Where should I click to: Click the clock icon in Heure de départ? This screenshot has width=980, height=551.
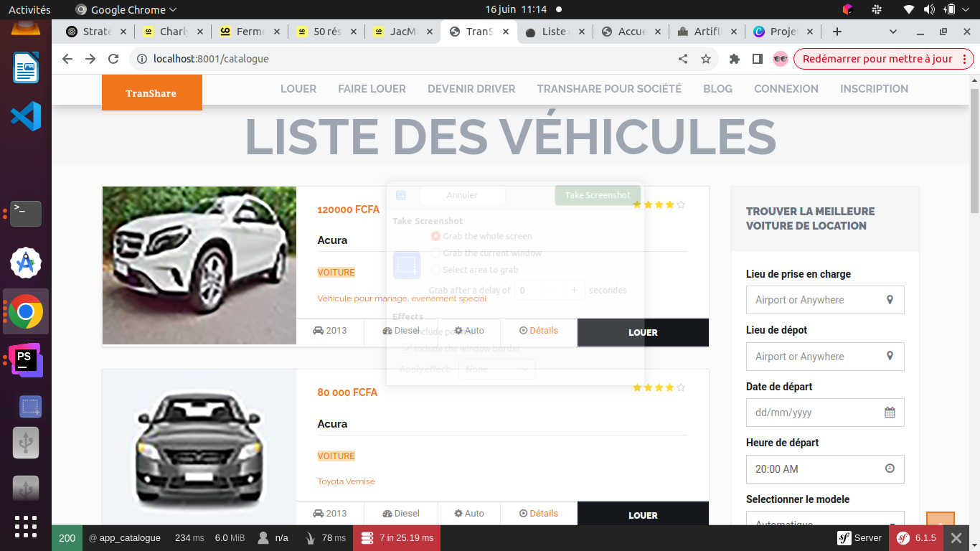click(890, 468)
